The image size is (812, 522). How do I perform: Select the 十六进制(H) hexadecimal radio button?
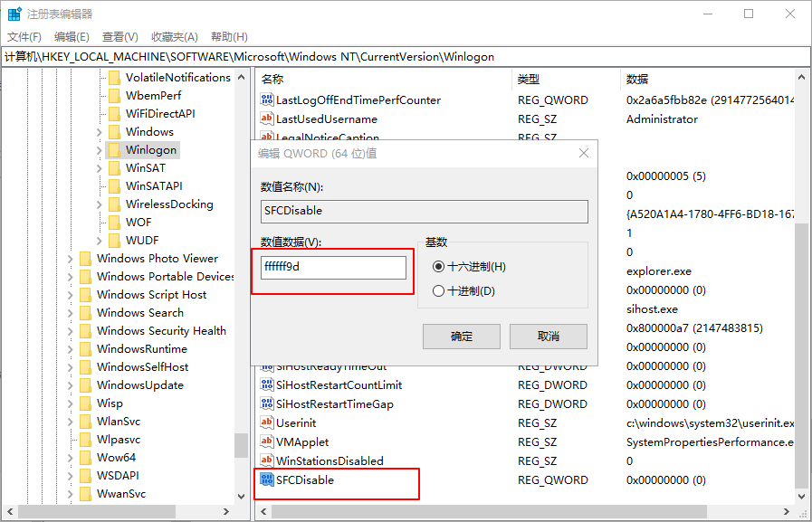click(x=439, y=267)
